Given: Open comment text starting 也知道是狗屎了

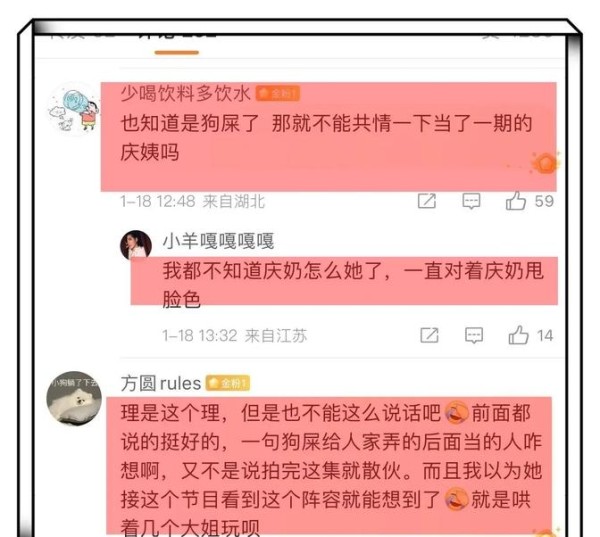Looking at the screenshot, I should tap(326, 138).
